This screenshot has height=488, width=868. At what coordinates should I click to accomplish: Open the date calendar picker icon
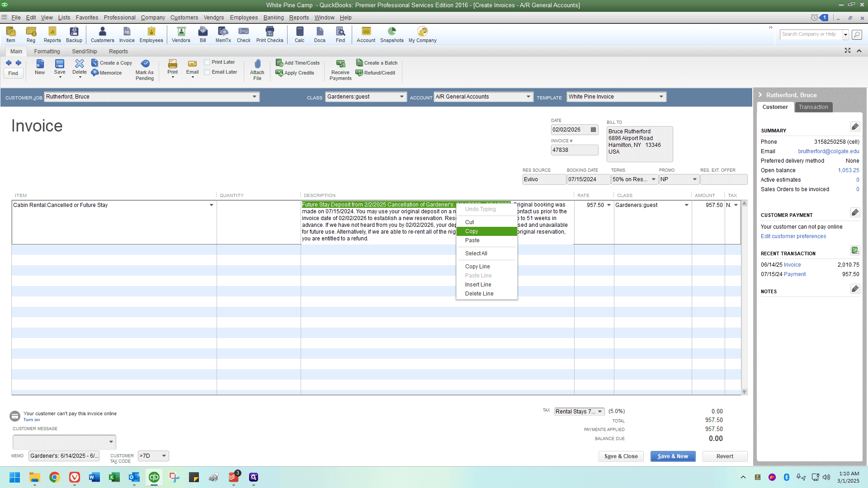pos(594,130)
